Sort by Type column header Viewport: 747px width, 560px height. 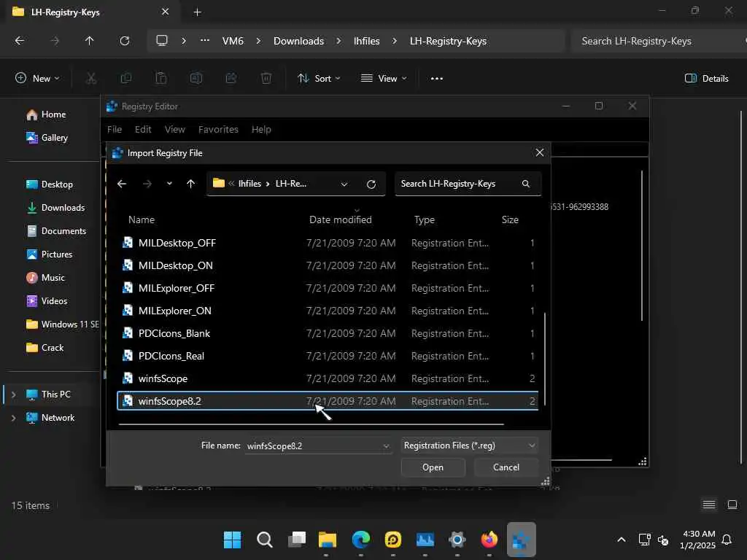click(x=424, y=220)
